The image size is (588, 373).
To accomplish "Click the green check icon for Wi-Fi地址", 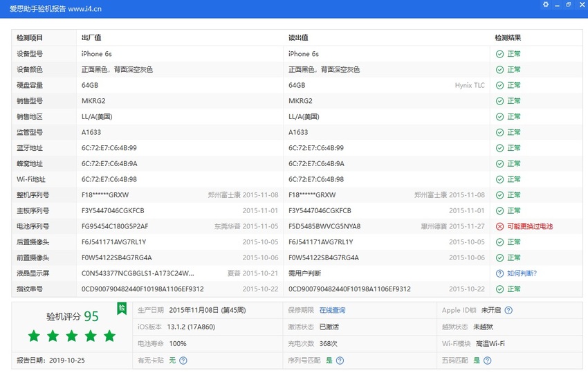I will coord(499,180).
